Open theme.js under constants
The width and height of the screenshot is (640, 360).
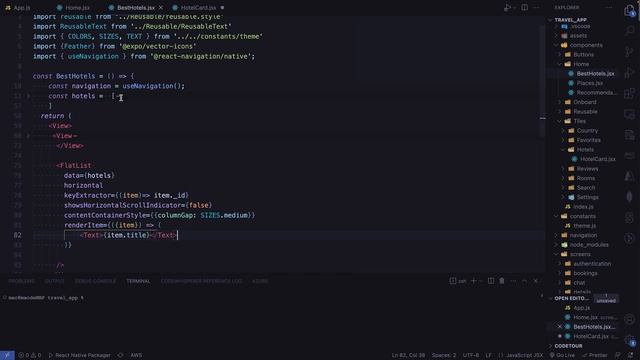[x=584, y=226]
